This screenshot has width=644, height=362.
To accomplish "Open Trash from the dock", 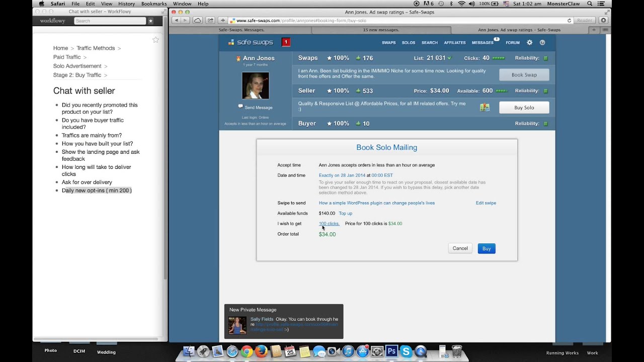I will tap(457, 351).
